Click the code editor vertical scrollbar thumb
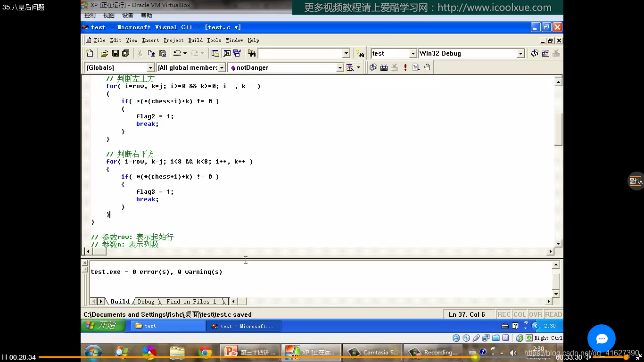The image size is (644, 362). point(558,130)
